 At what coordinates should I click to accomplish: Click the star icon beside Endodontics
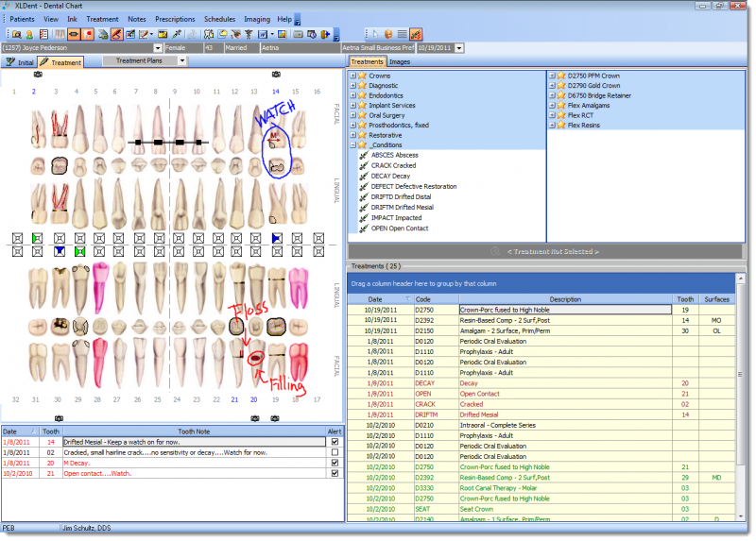click(x=362, y=95)
